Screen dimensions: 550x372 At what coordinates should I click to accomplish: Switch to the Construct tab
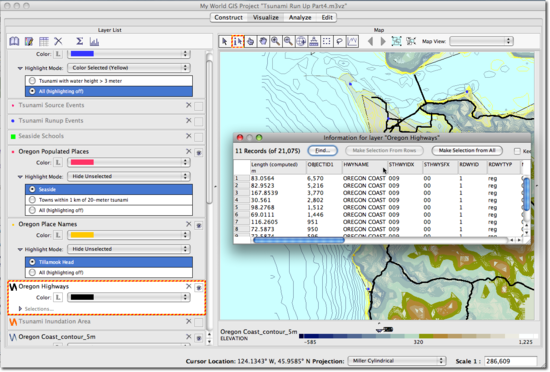(x=228, y=18)
